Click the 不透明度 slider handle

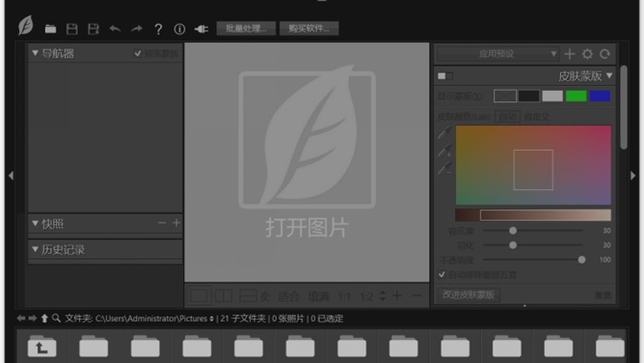pyautogui.click(x=582, y=260)
